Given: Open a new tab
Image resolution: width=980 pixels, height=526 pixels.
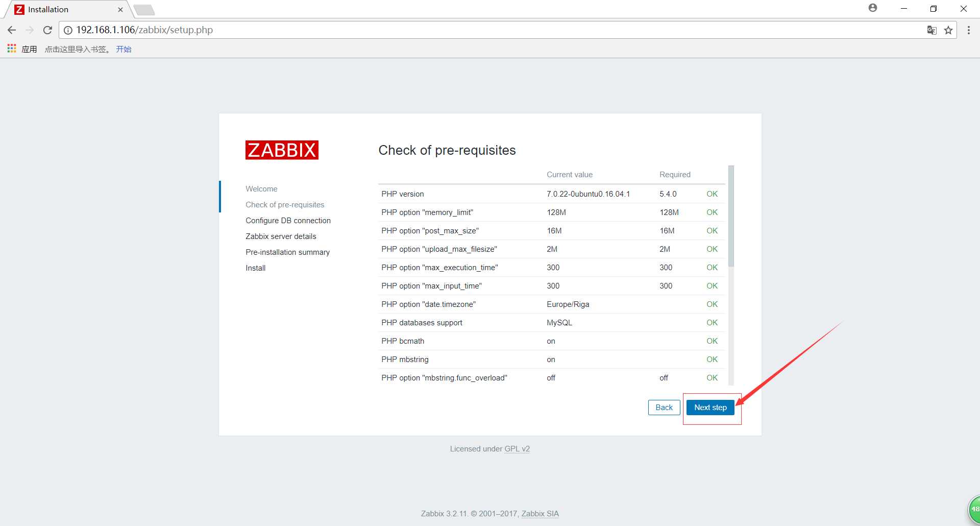Looking at the screenshot, I should (x=144, y=10).
